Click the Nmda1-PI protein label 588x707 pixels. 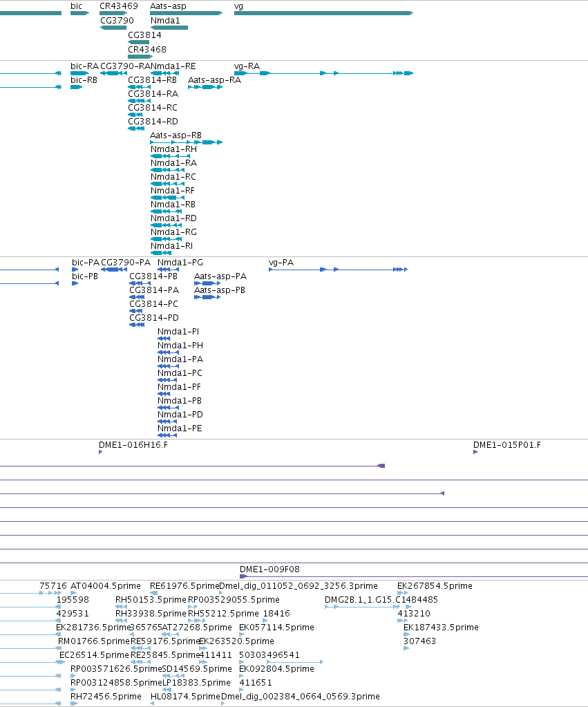178,332
